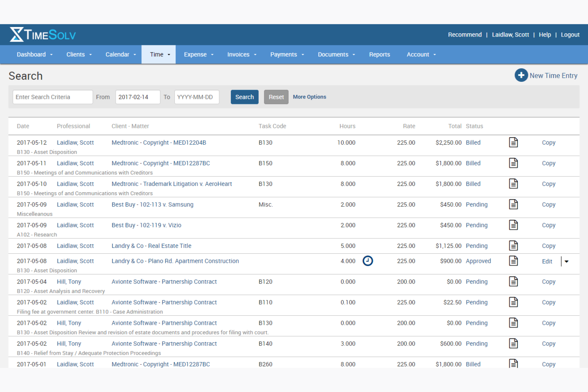Sort by the Status column header
The width and height of the screenshot is (588, 392).
474,126
